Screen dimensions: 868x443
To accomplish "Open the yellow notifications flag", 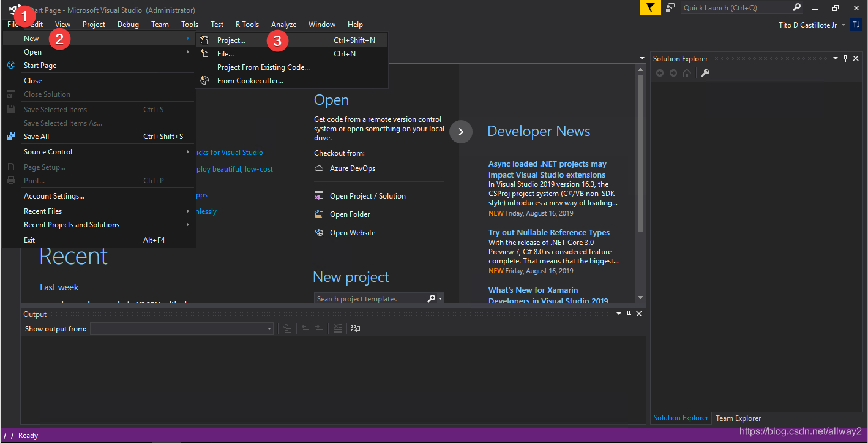I will tap(650, 8).
